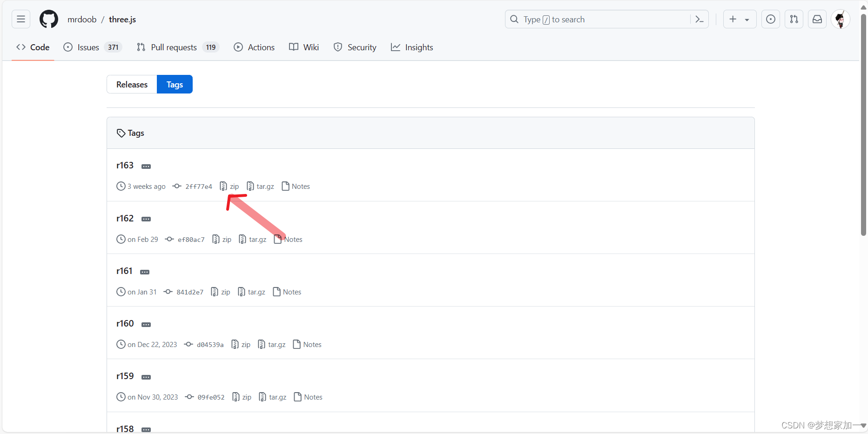Open the user profile avatar menu
Screen dimensions: 868x434
841,19
